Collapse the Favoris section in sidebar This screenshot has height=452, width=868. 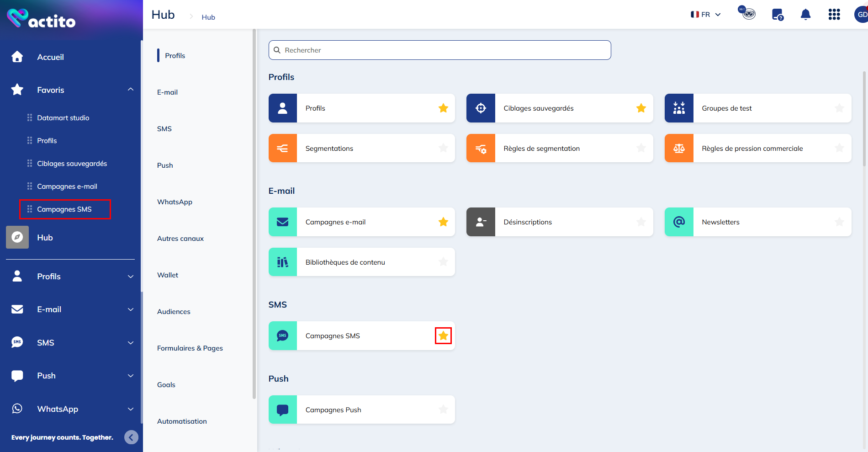131,90
